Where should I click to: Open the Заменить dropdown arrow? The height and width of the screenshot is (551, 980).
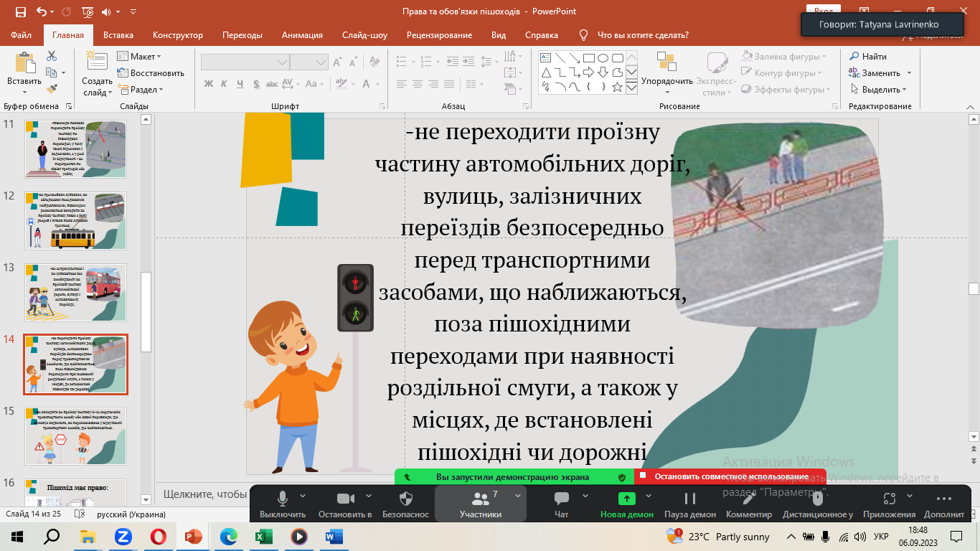click(x=909, y=73)
